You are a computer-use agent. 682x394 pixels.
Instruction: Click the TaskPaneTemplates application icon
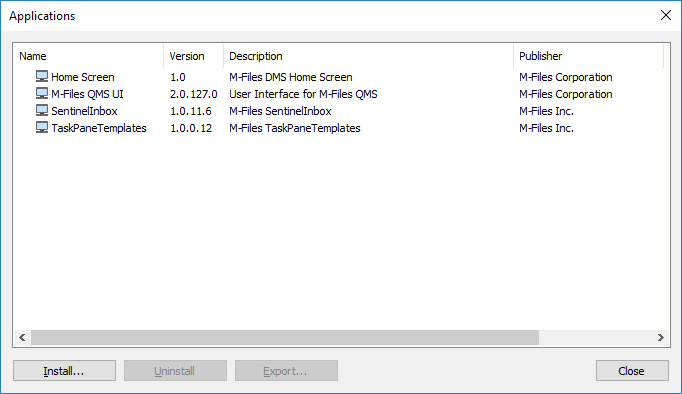click(x=42, y=127)
